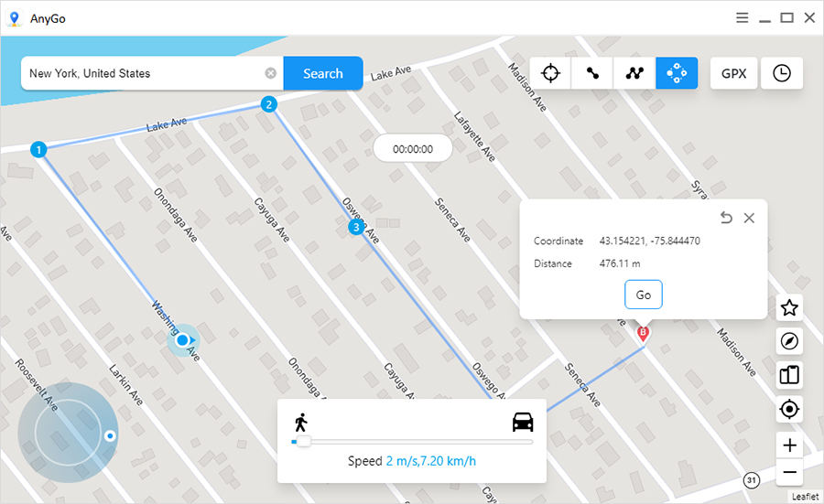This screenshot has width=824, height=504.
Task: Clear the search field text
Action: 271,73
